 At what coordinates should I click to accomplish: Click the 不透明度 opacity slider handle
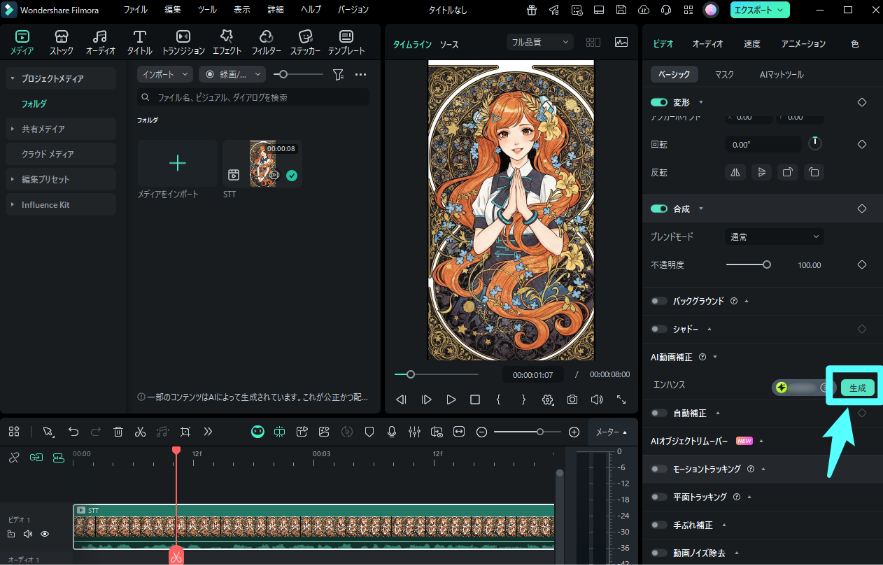coord(767,265)
